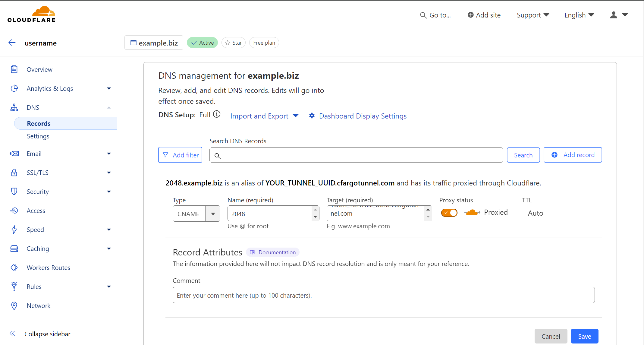Open the English language selector
The height and width of the screenshot is (345, 644).
pyautogui.click(x=579, y=15)
